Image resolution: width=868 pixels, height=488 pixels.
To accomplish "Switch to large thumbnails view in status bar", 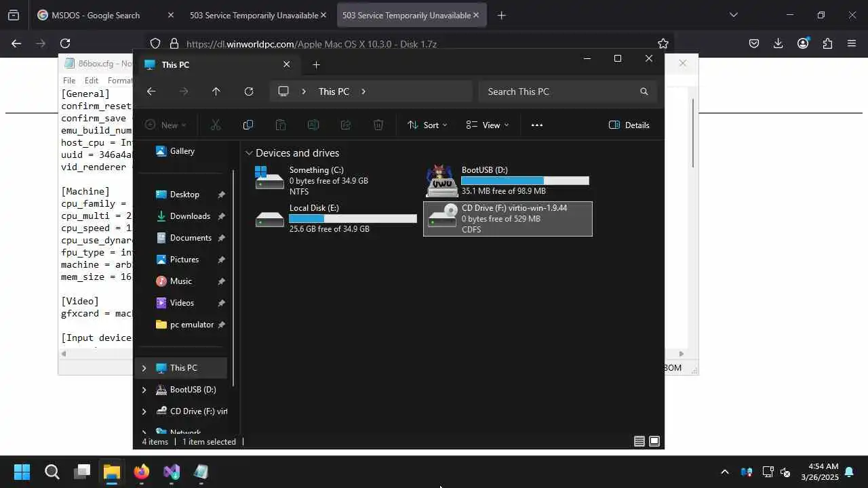I will [654, 441].
